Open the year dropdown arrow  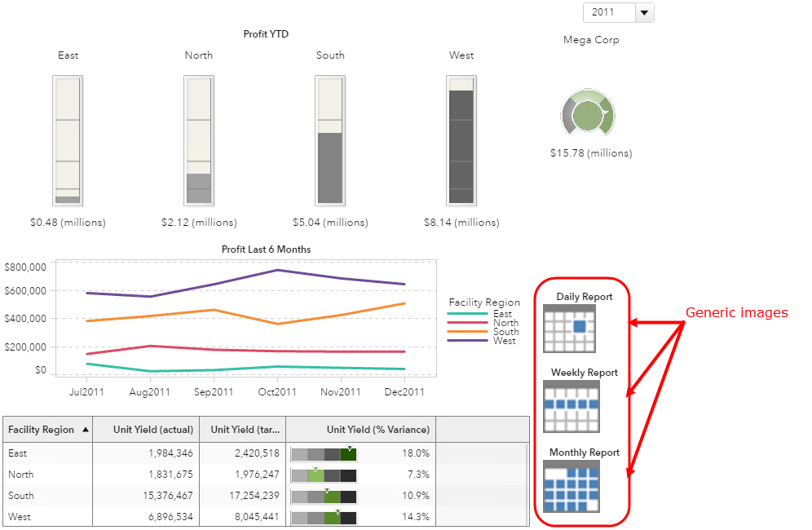644,12
